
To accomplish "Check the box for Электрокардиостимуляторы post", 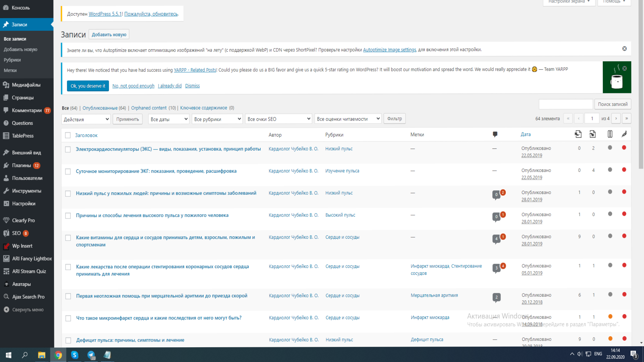I will tap(68, 149).
